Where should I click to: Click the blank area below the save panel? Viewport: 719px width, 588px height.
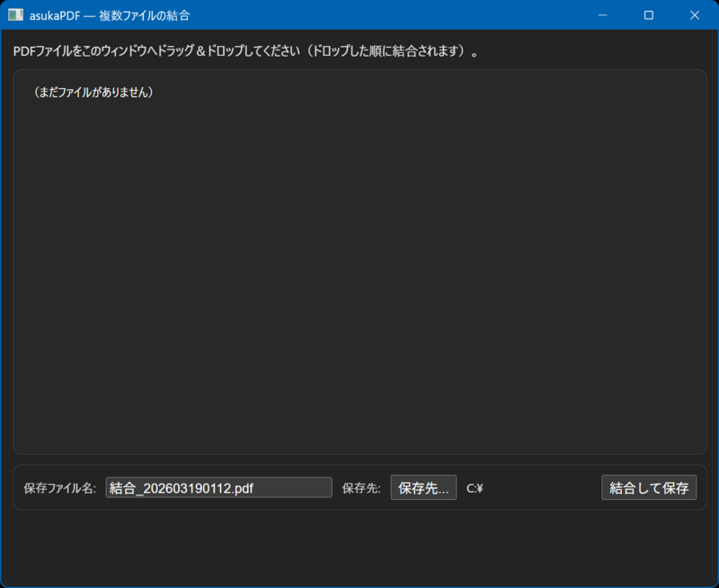tap(359, 548)
